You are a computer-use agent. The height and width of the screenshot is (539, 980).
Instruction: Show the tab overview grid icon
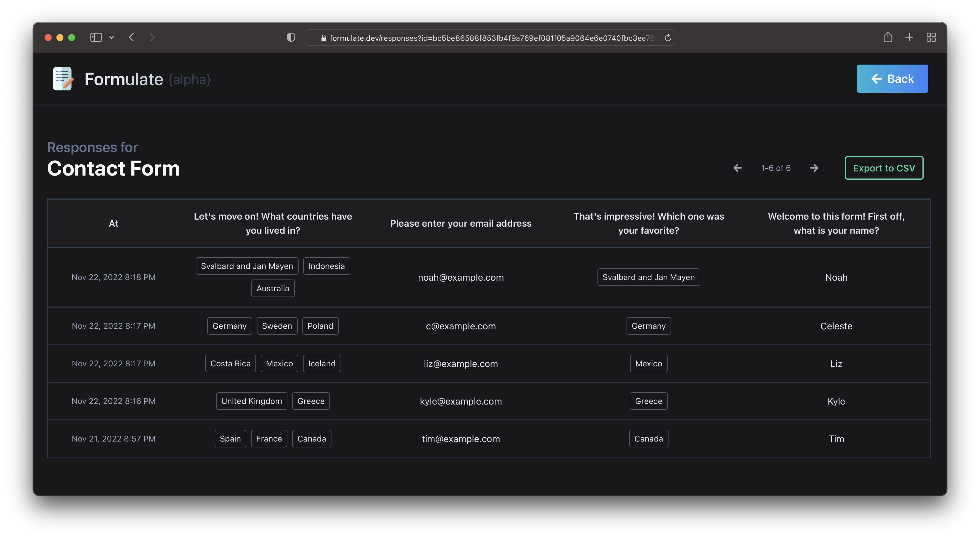pos(931,37)
